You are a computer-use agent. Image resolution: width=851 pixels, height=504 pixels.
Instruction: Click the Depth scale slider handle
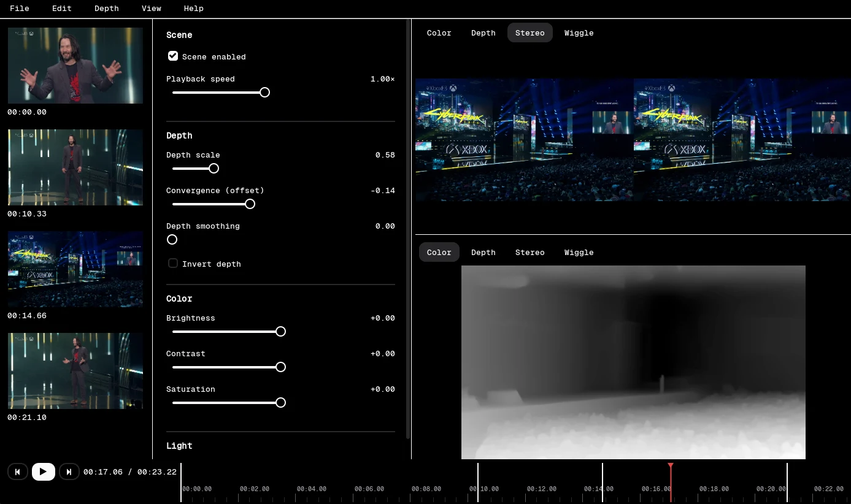point(214,169)
